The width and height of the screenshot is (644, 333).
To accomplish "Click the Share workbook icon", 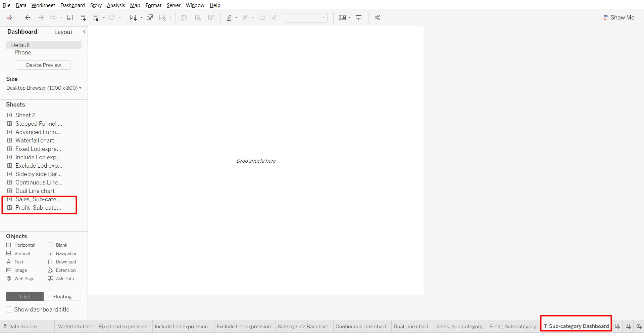I will (377, 17).
